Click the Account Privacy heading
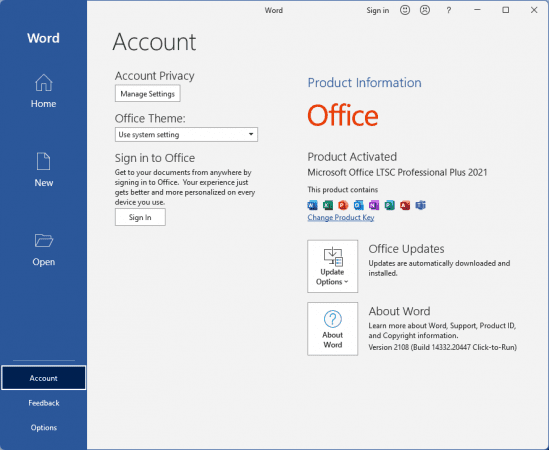The height and width of the screenshot is (450, 549). pyautogui.click(x=154, y=76)
